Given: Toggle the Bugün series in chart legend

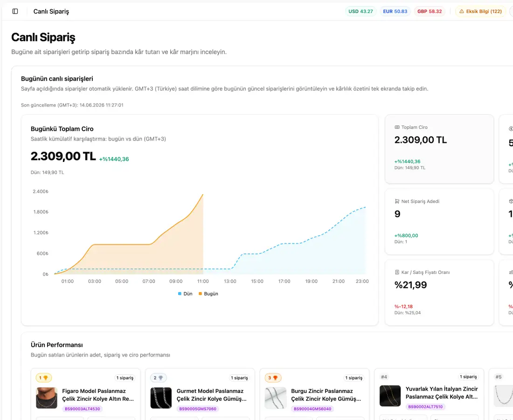Looking at the screenshot, I should coord(208,294).
